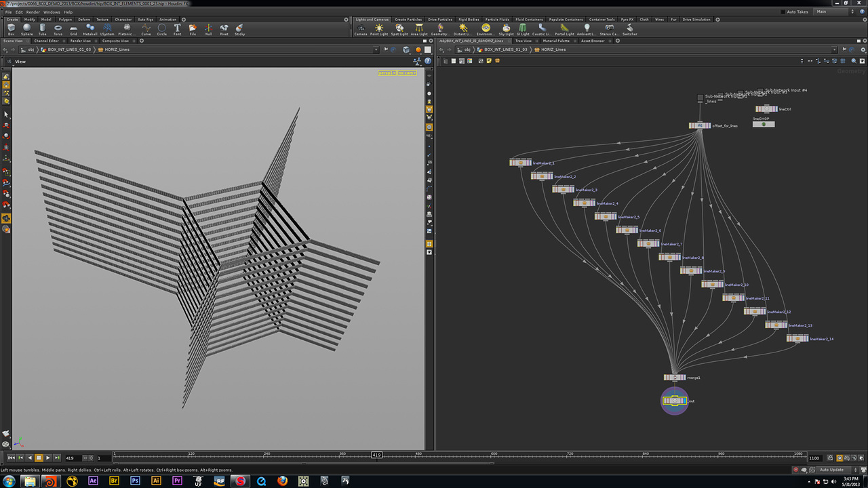This screenshot has width=868, height=488.
Task: Select the Camera shelf tool
Action: pyautogui.click(x=360, y=29)
